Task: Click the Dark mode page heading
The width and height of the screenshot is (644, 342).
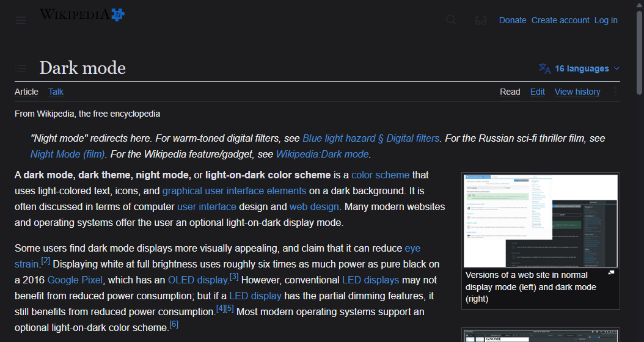Action: coord(82,68)
